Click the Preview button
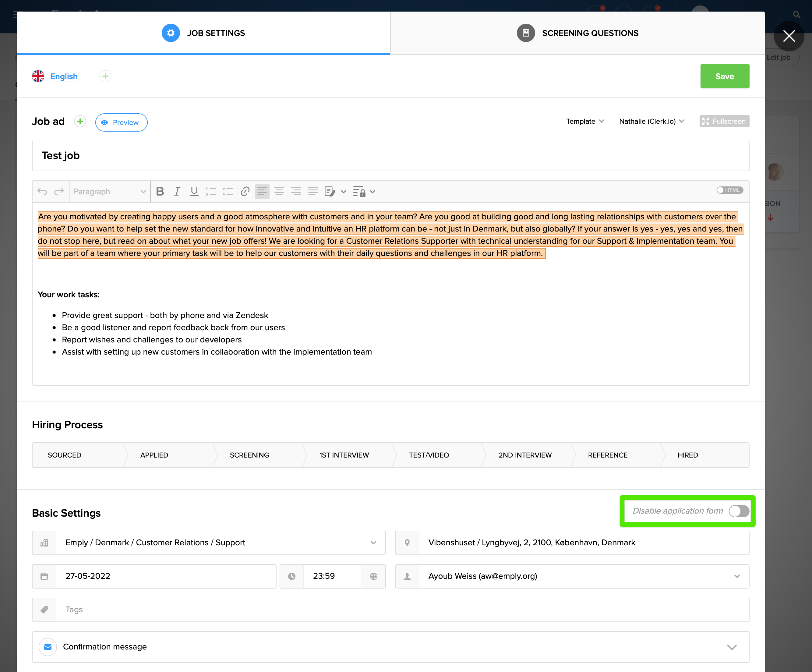This screenshot has width=812, height=672. (121, 122)
